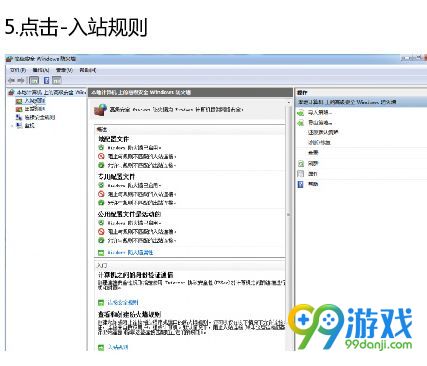
Task: Click the 域配置文件 heading
Action: 113,139
